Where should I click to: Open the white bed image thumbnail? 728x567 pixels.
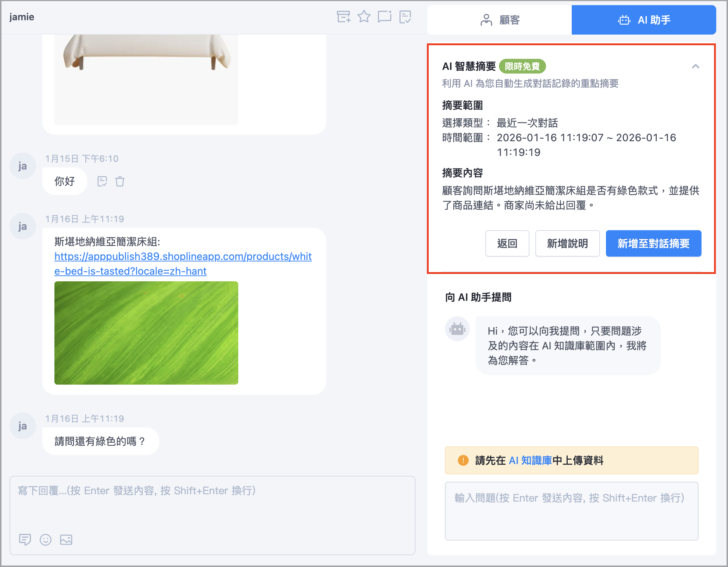146,79
